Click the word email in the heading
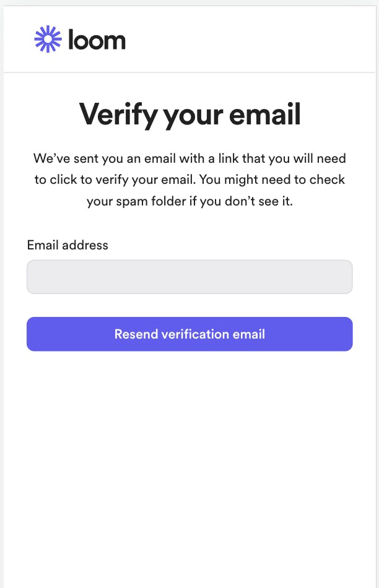 pos(265,114)
